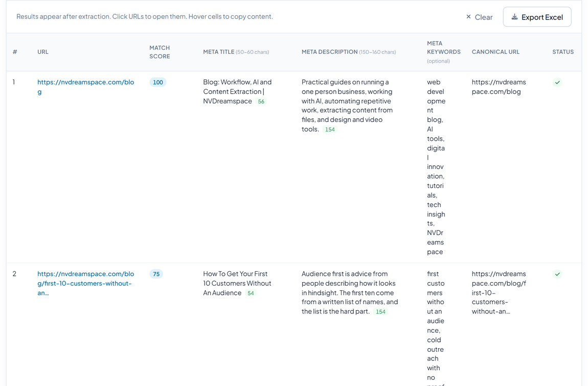This screenshot has height=386, width=588.
Task: Click the download icon in Export Excel
Action: pyautogui.click(x=514, y=17)
